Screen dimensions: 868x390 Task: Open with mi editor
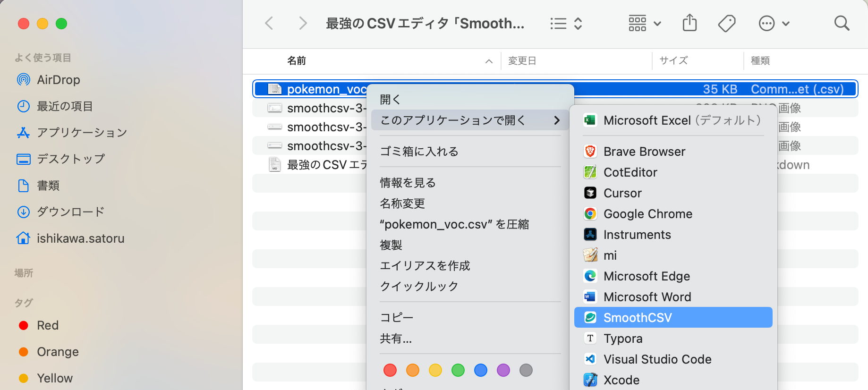click(x=673, y=255)
